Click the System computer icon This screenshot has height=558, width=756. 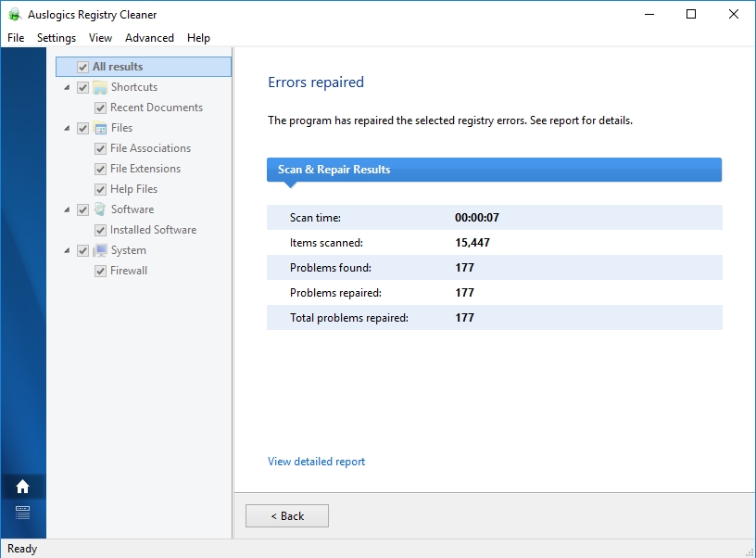100,250
